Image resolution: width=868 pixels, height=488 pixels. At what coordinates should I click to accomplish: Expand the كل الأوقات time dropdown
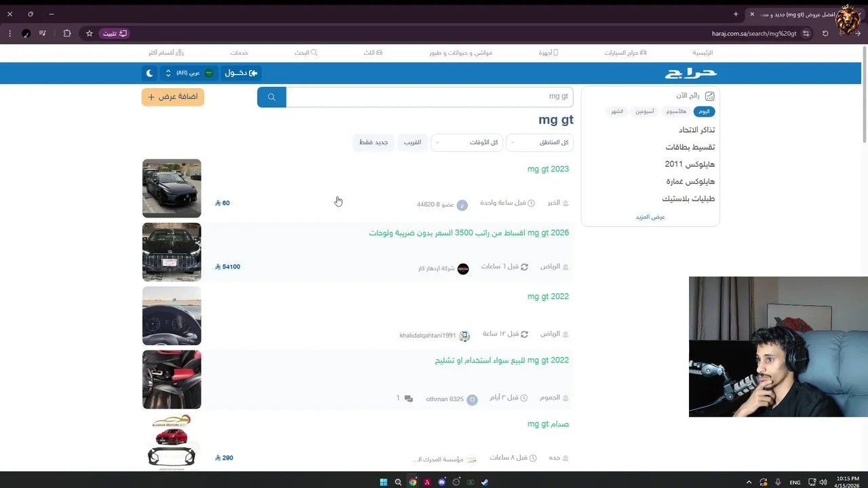click(467, 142)
